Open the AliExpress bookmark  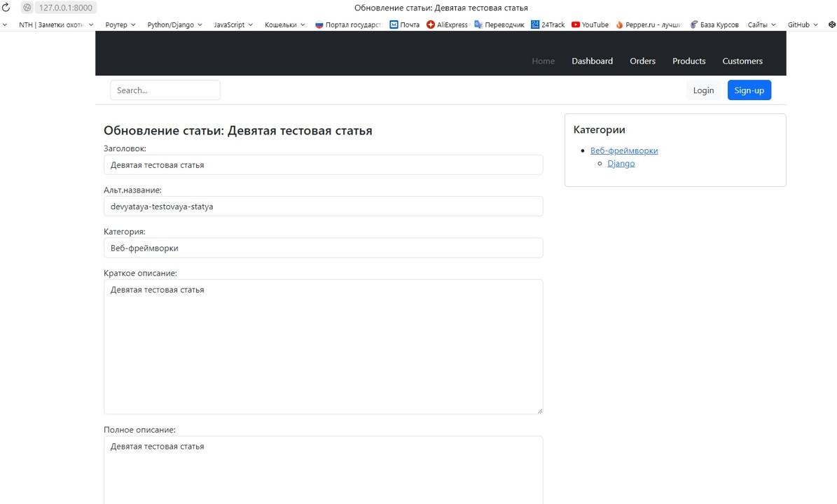[x=447, y=24]
